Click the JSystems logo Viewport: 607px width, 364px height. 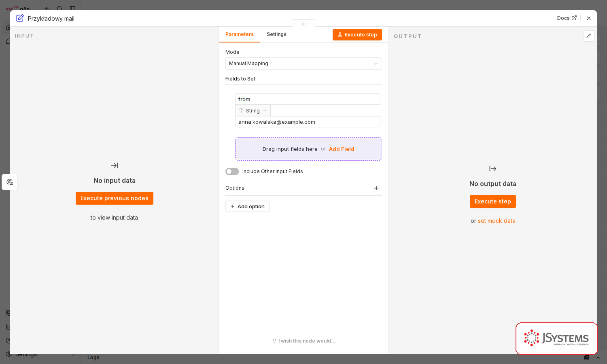[556, 339]
